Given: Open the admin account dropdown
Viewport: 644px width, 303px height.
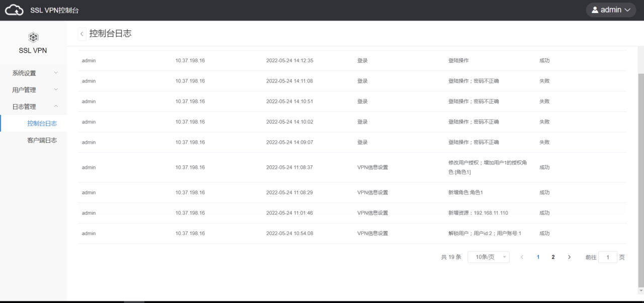Looking at the screenshot, I should coord(611,10).
